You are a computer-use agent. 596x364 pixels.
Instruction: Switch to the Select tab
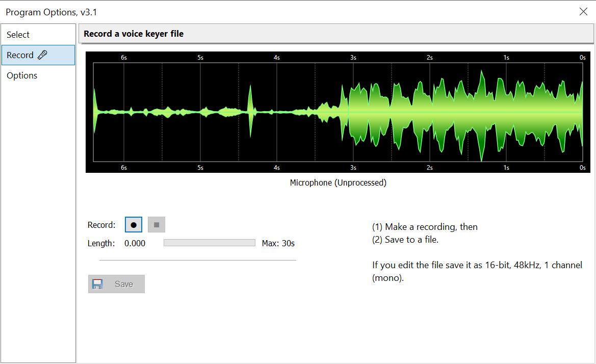[x=18, y=35]
